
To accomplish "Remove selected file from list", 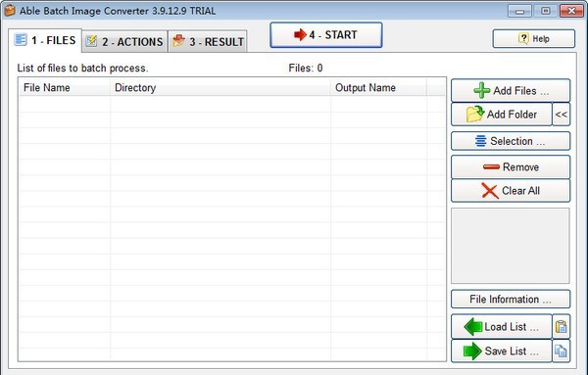I will pos(511,166).
